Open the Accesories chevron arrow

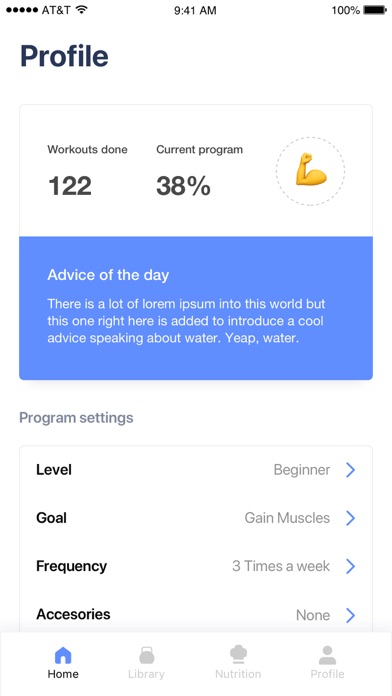tap(350, 615)
